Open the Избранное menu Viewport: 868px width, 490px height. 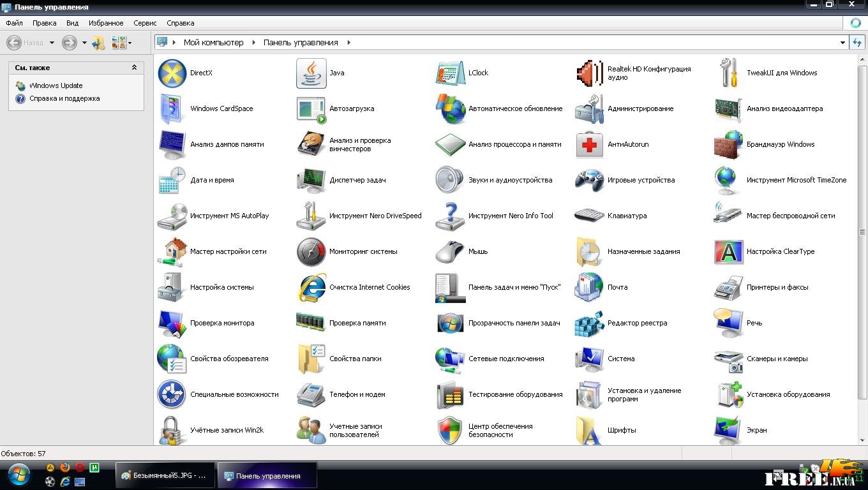click(x=106, y=23)
